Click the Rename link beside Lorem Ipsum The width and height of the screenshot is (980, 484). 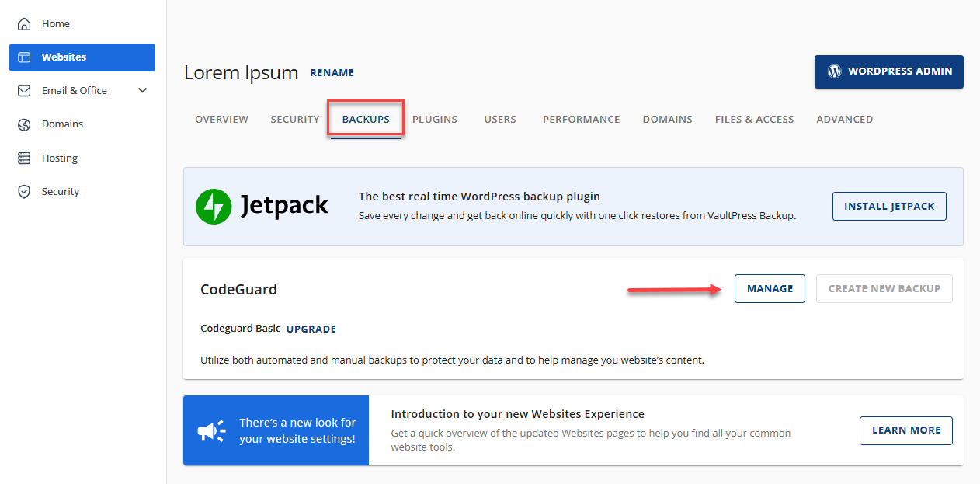[332, 73]
